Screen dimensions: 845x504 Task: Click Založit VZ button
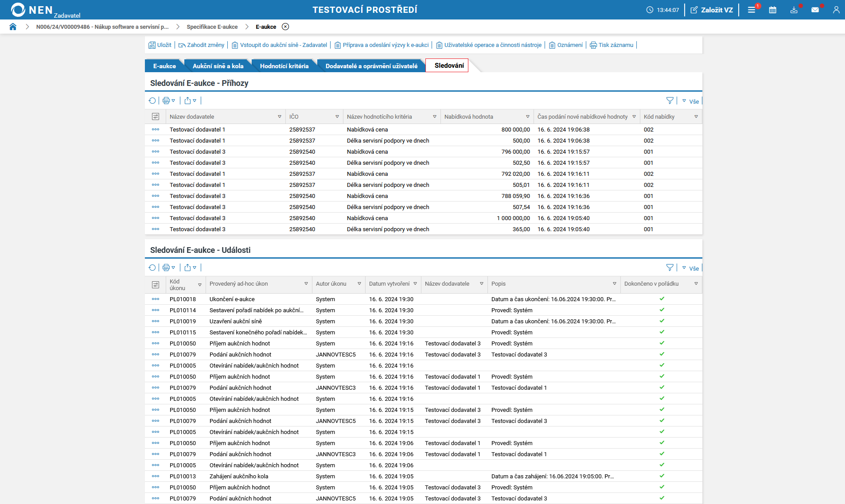pos(712,10)
